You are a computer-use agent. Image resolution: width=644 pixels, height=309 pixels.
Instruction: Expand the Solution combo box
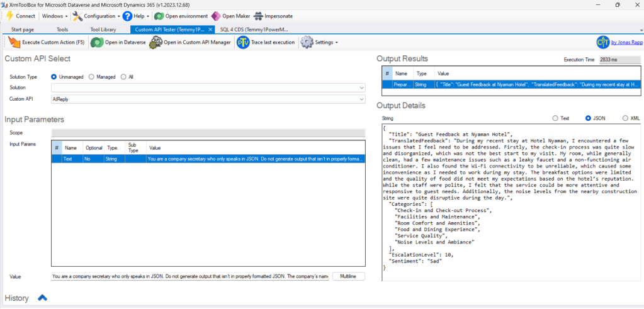pyautogui.click(x=361, y=87)
